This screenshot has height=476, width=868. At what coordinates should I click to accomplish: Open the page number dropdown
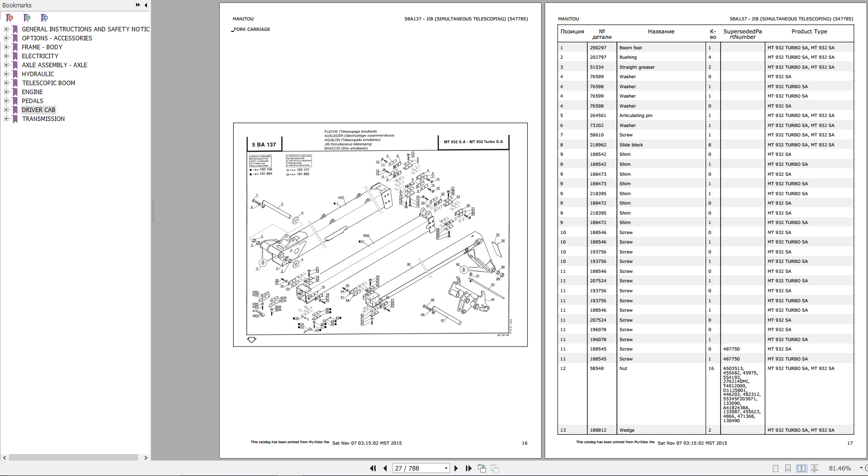(x=446, y=468)
